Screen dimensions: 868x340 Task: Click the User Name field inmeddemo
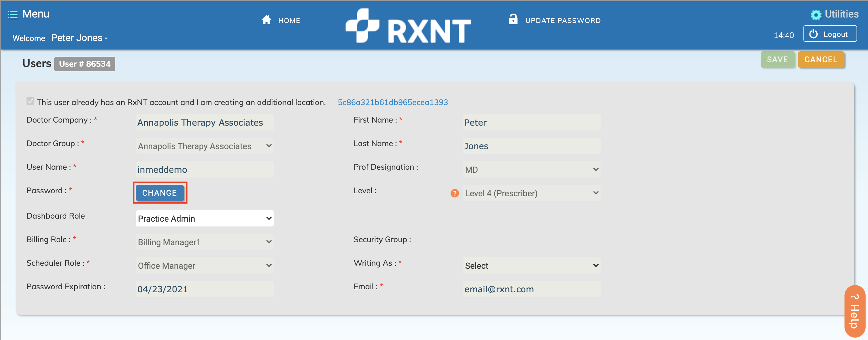(204, 170)
